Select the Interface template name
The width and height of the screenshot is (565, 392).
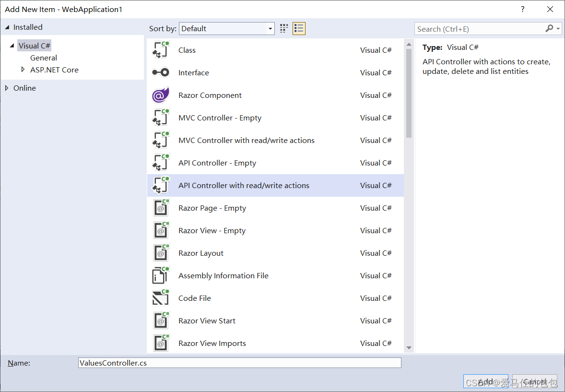tap(193, 72)
